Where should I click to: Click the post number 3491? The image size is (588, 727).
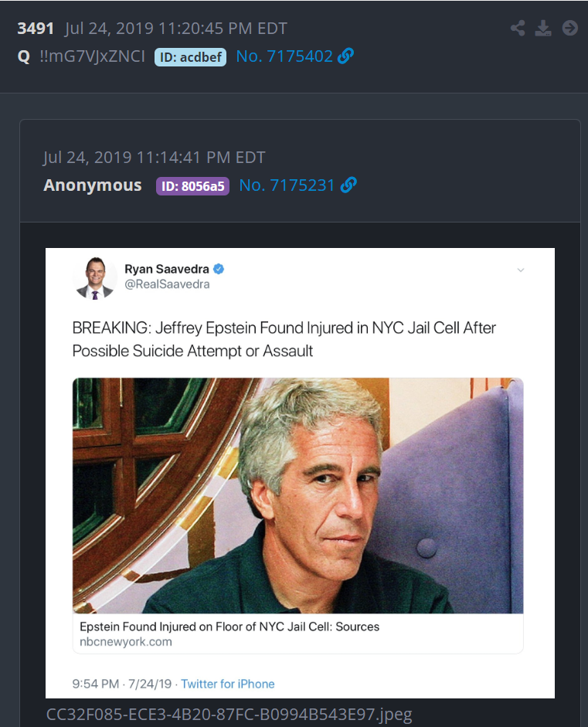coord(36,29)
